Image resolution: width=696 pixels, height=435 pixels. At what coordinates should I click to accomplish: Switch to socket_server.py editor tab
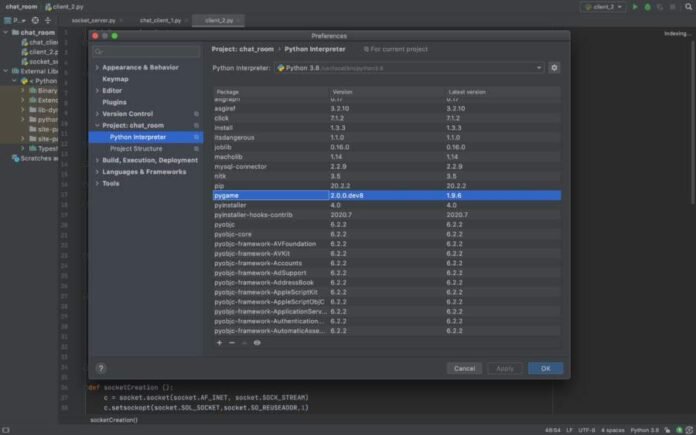pos(94,20)
